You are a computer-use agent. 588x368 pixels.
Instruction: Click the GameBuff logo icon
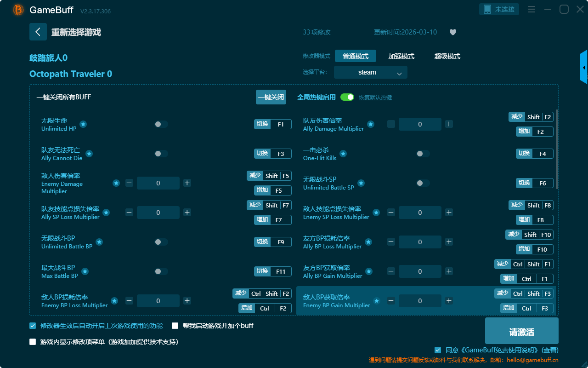tap(18, 10)
